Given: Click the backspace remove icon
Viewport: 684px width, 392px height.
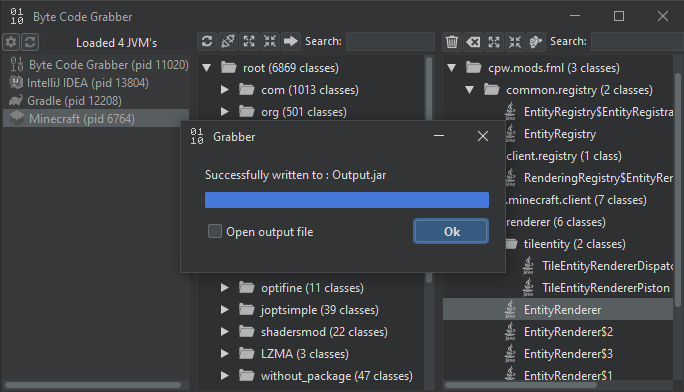Looking at the screenshot, I should click(x=473, y=42).
